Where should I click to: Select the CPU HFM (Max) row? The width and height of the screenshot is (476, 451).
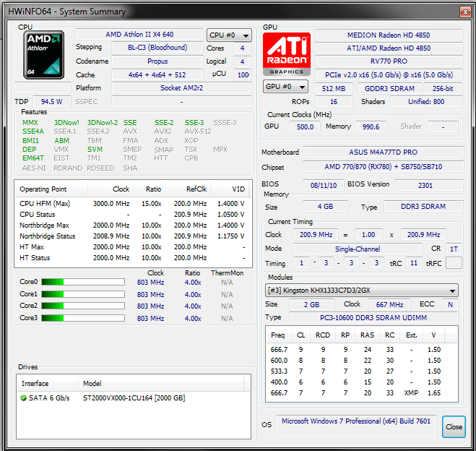pyautogui.click(x=133, y=204)
